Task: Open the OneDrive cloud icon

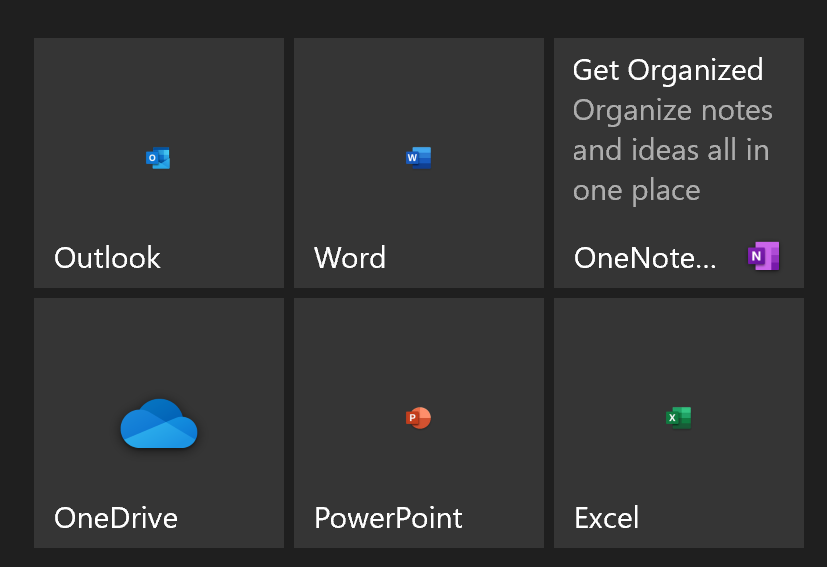Action: pyautogui.click(x=159, y=424)
